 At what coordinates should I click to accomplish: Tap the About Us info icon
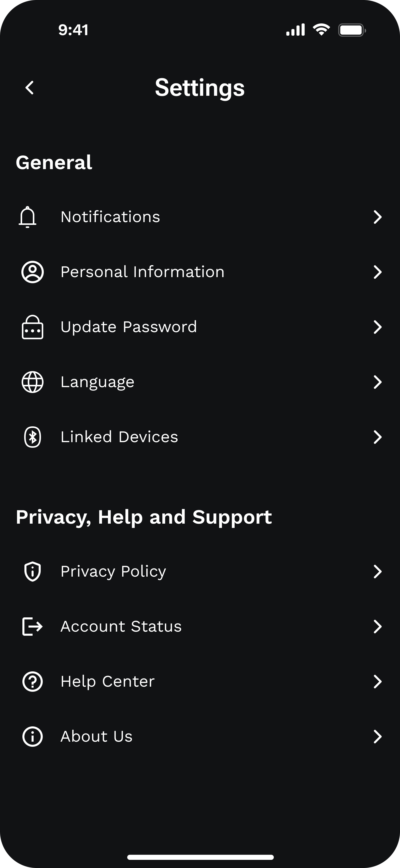tap(32, 737)
